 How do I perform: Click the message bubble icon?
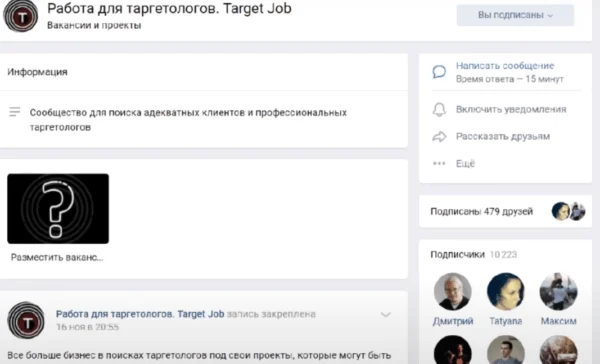pos(439,72)
